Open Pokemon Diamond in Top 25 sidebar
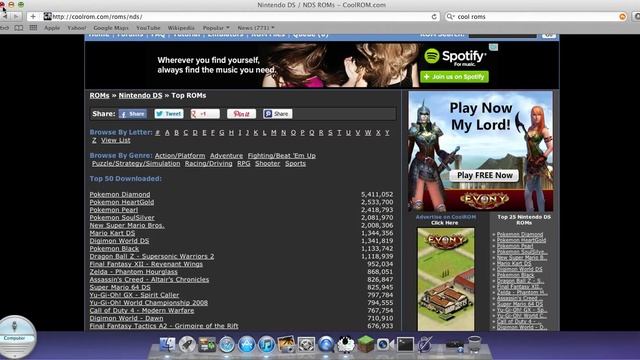The image size is (640, 360). point(520,234)
